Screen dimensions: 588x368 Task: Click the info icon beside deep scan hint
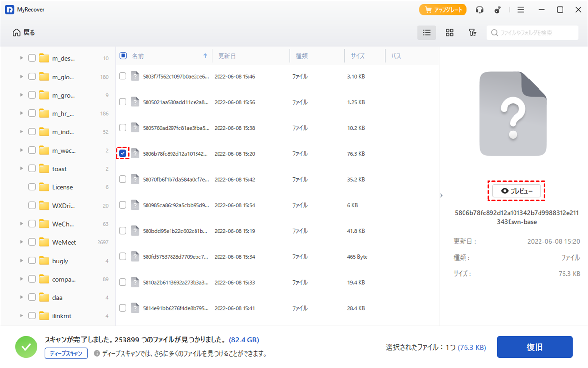pyautogui.click(x=97, y=353)
